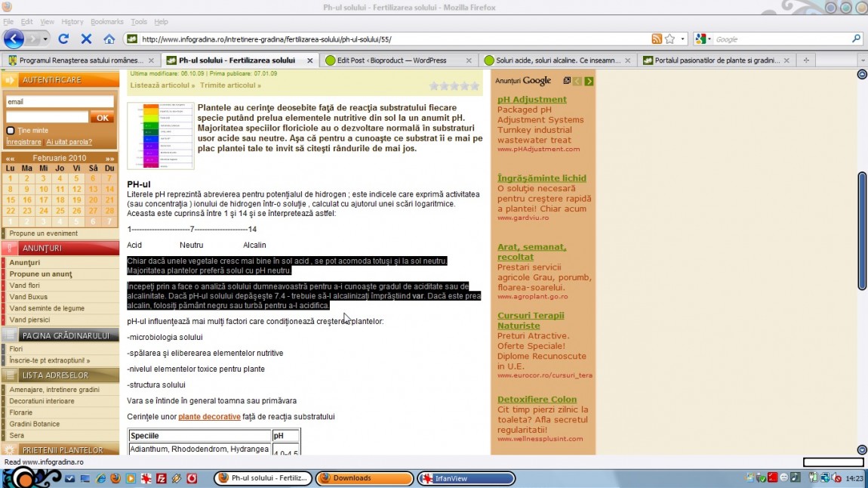
Task: Click the RSS feed icon in address bar
Action: pos(657,39)
